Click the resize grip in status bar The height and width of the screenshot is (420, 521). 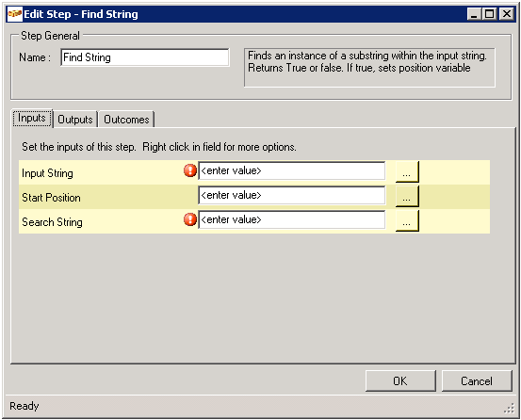pos(509,409)
